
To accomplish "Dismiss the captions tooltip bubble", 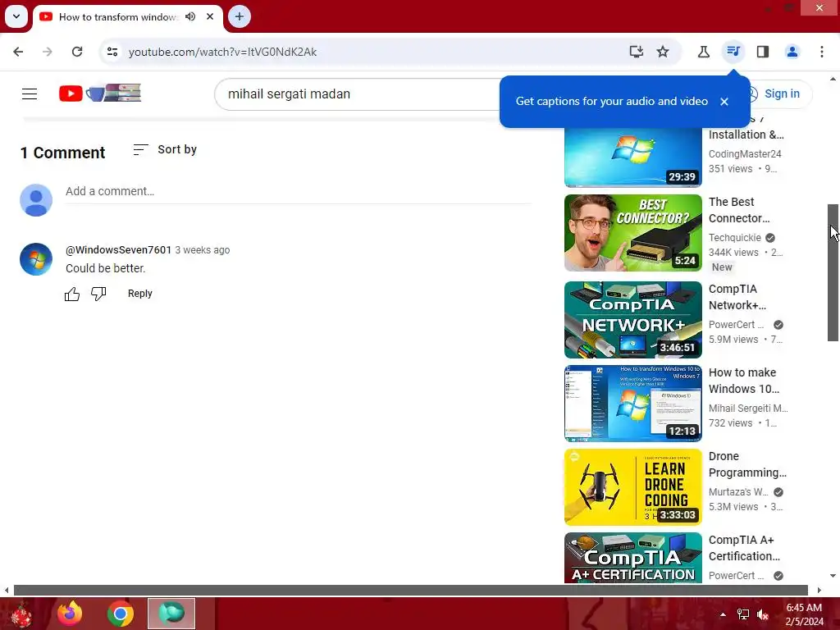I will [x=724, y=101].
